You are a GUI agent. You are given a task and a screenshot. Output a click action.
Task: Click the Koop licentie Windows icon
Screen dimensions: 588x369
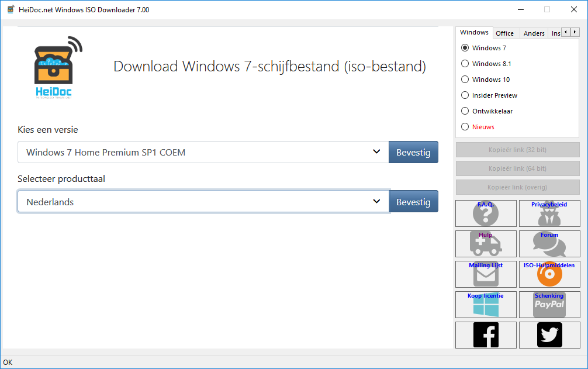(x=486, y=305)
